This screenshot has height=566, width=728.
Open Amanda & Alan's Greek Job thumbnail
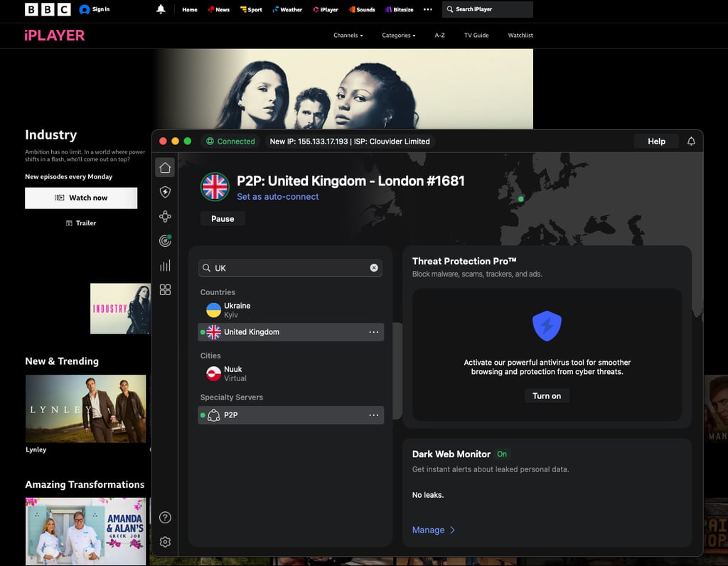click(x=85, y=532)
